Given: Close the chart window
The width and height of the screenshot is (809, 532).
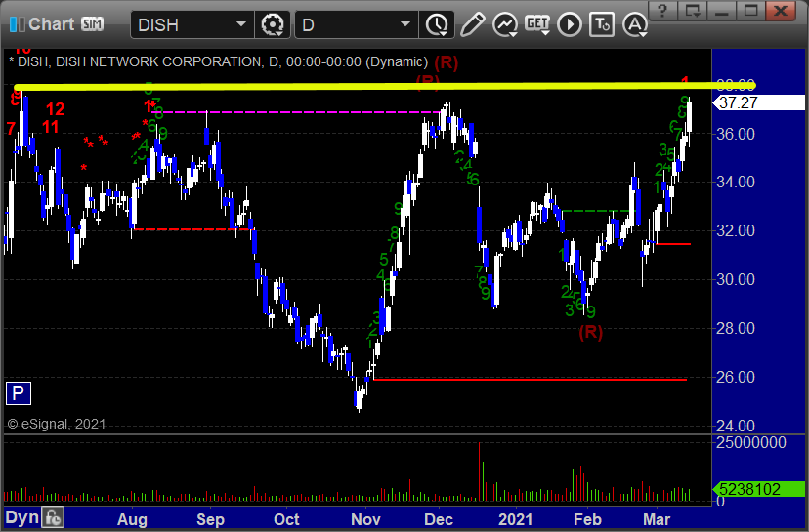Looking at the screenshot, I should point(781,11).
